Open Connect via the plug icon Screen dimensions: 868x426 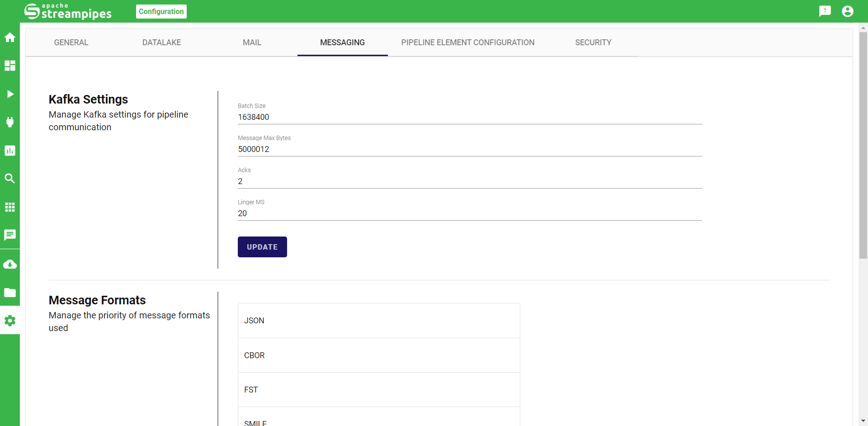(x=10, y=122)
